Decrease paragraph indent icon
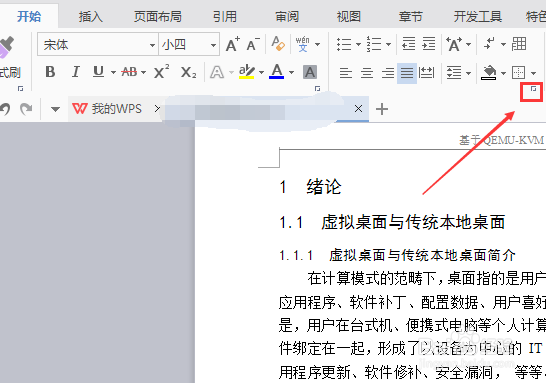546x383 pixels. 408,44
